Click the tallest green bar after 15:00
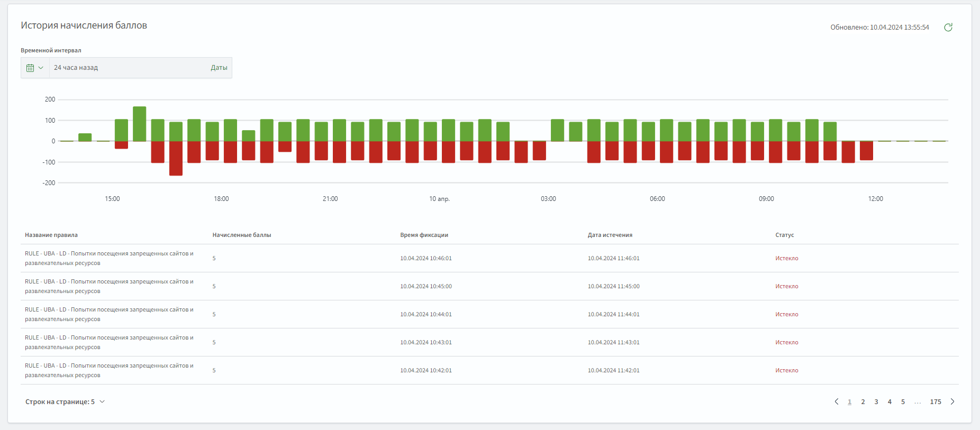The image size is (980, 430). tap(140, 124)
